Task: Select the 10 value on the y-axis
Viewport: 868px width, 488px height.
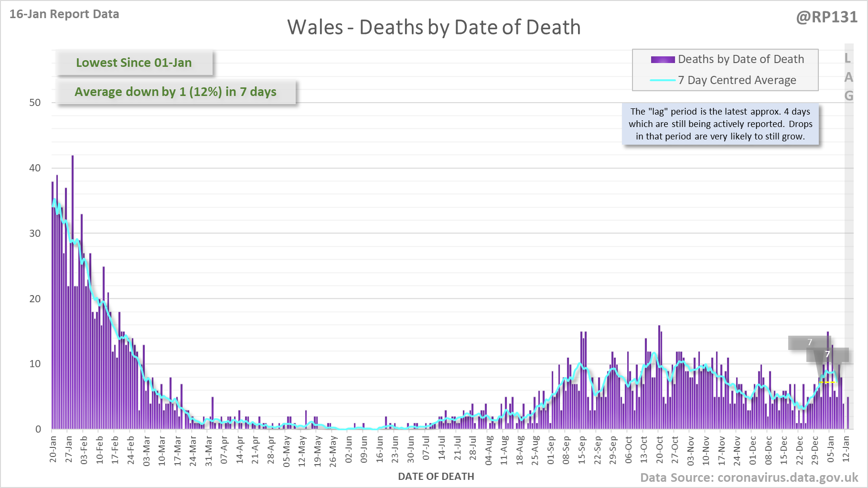Action: point(35,364)
